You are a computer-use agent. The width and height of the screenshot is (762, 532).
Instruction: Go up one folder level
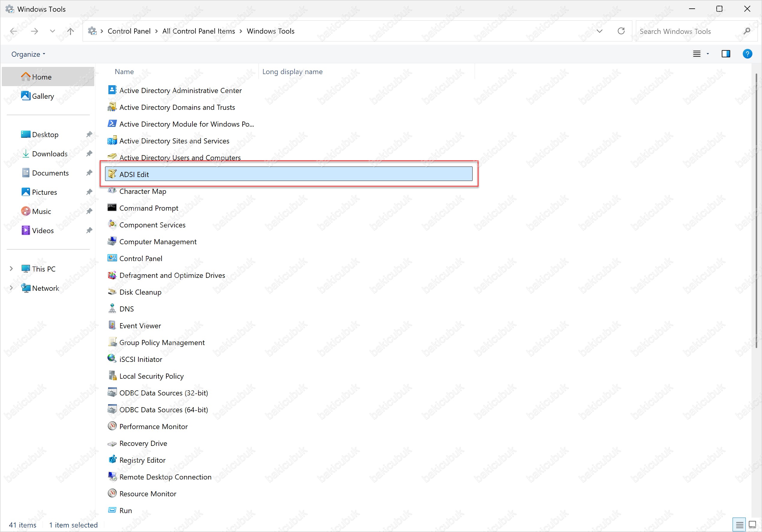tap(70, 31)
